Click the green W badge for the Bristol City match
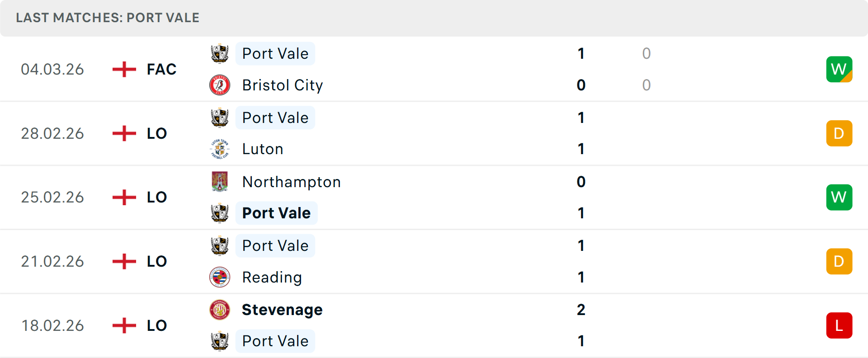 pos(839,69)
